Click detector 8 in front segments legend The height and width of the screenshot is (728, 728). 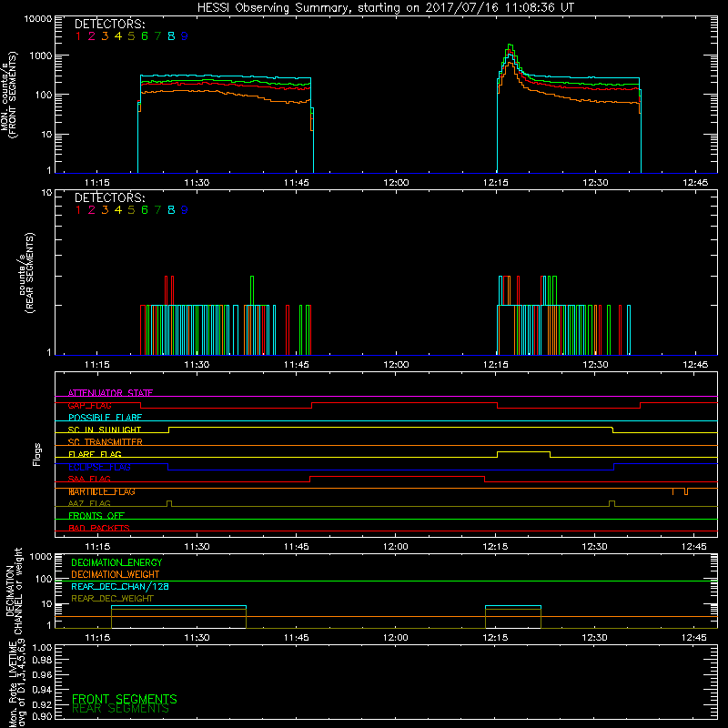171,36
